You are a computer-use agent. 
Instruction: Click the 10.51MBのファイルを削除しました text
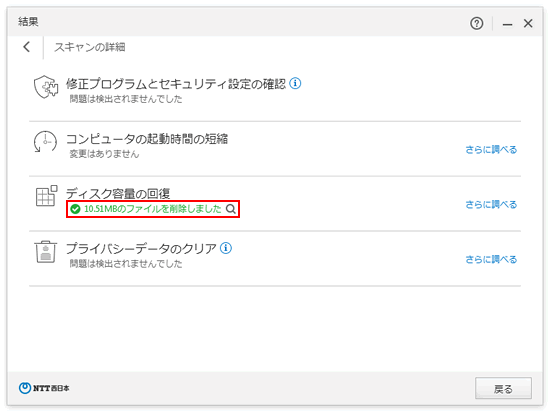(153, 209)
